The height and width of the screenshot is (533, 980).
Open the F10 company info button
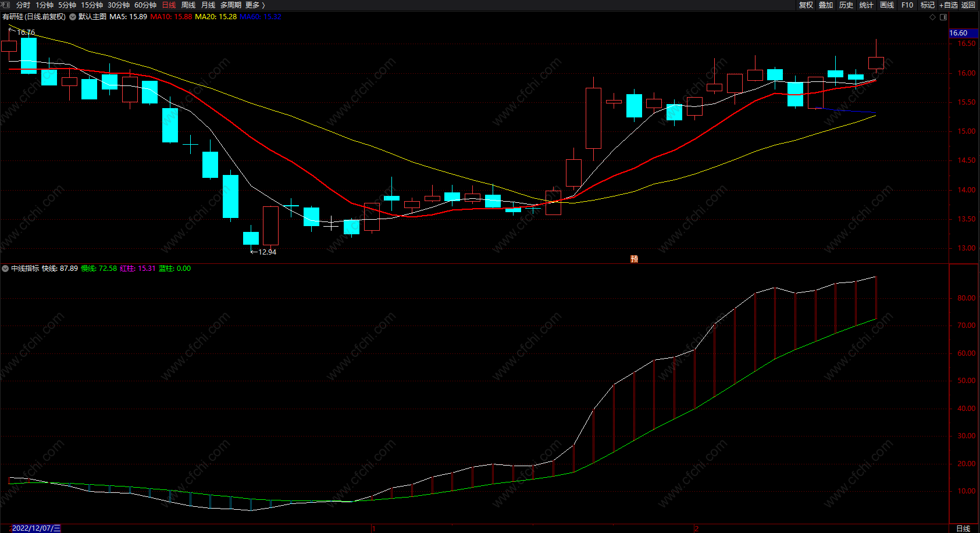[907, 5]
